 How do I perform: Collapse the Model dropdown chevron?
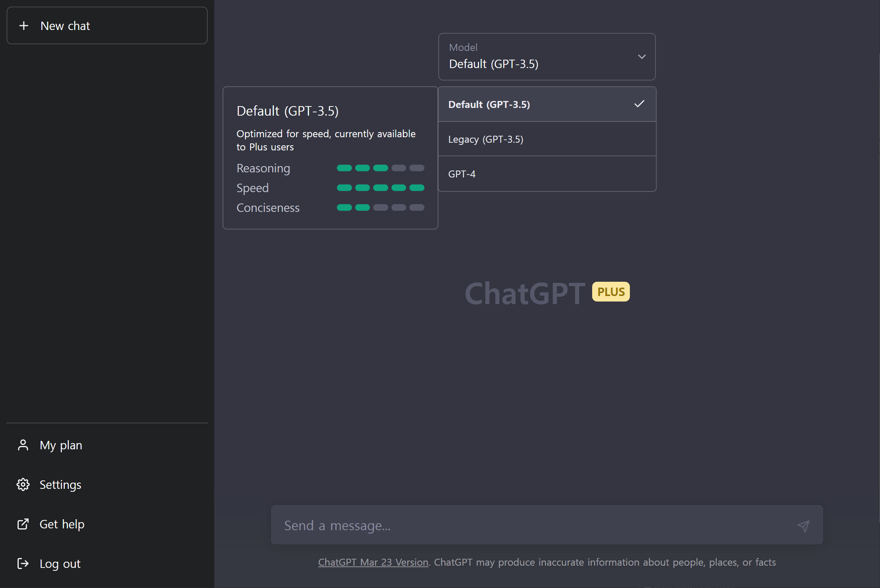pyautogui.click(x=642, y=57)
